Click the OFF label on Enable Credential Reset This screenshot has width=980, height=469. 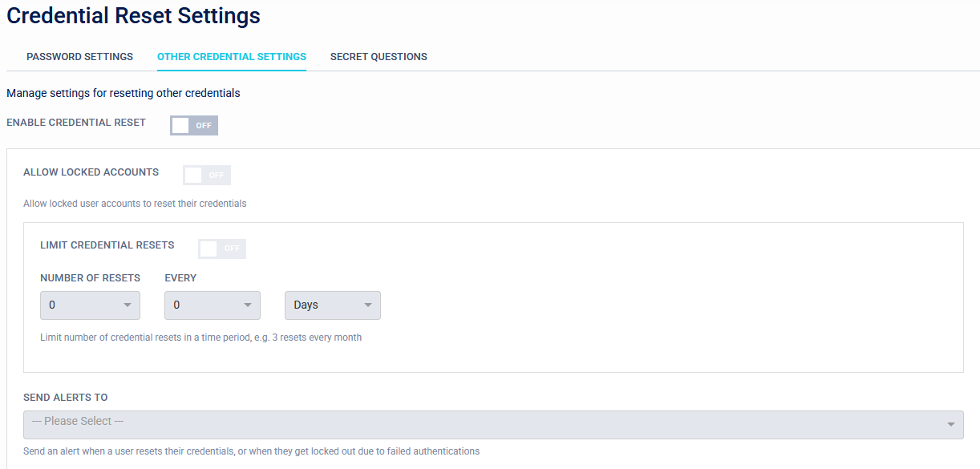click(204, 125)
